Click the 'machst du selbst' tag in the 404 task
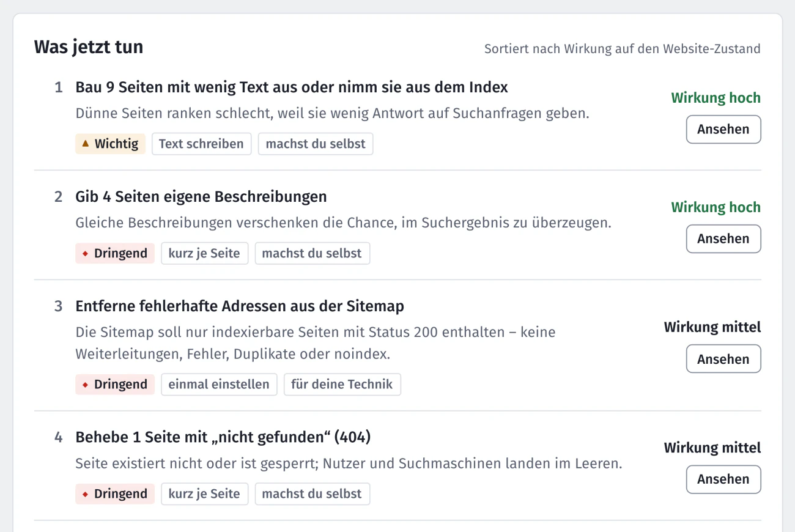Screen dimensions: 795x532 coord(312,494)
